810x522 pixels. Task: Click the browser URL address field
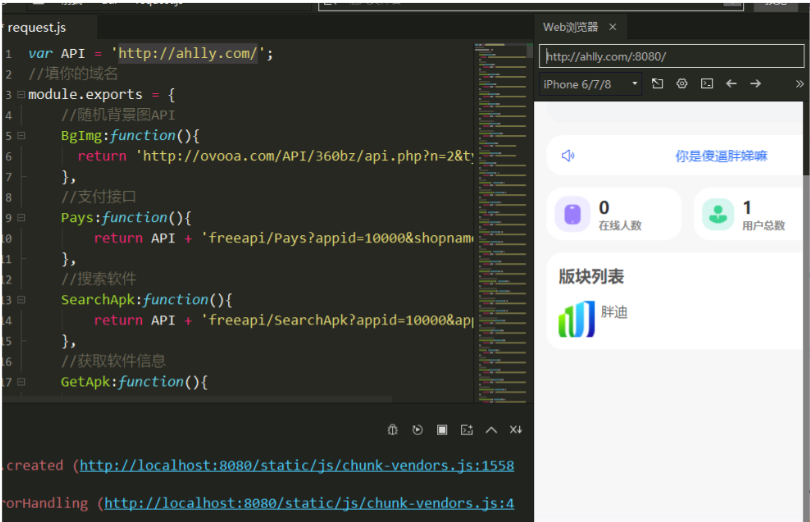coord(672,57)
